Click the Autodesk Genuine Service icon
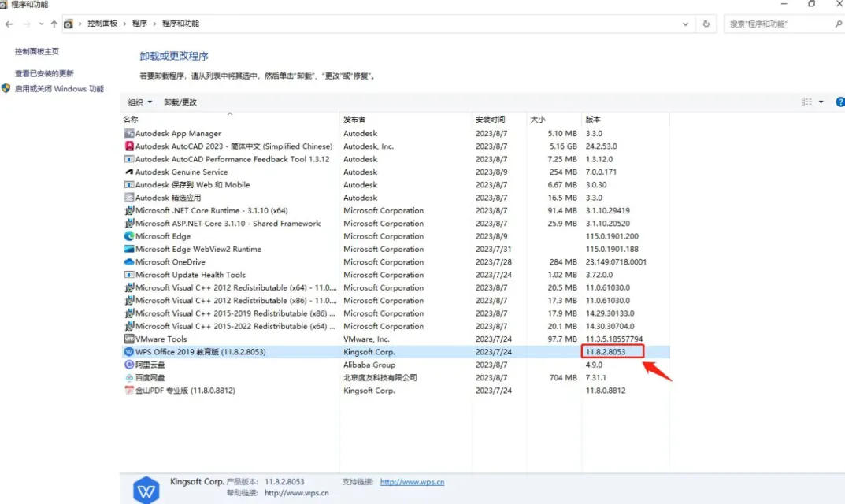This screenshot has height=504, width=845. click(129, 172)
